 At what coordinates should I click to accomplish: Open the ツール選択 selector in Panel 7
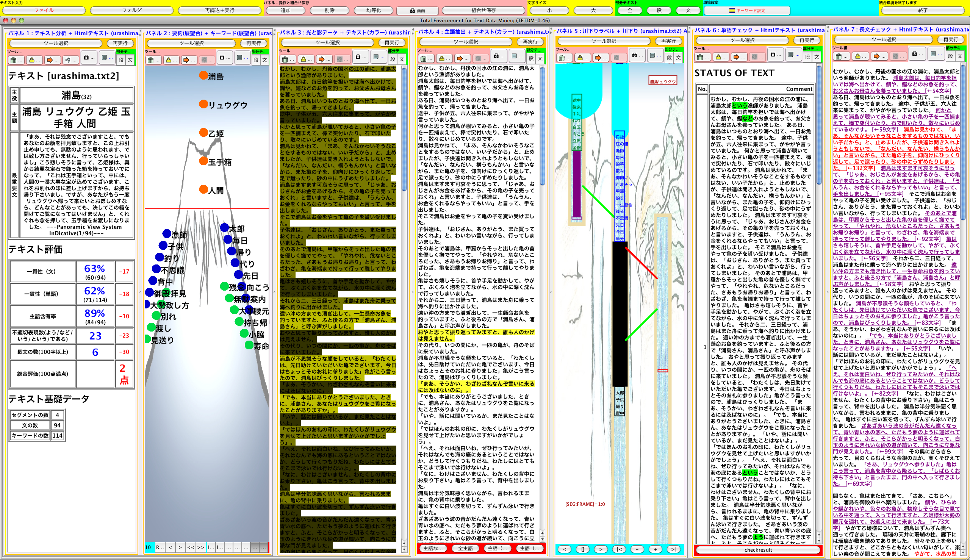(x=883, y=40)
